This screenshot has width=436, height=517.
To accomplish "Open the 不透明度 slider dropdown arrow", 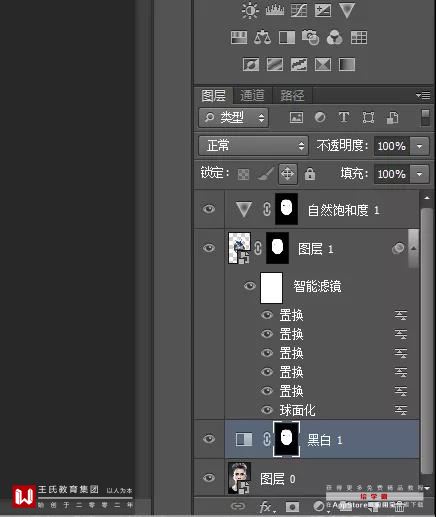I will [419, 146].
